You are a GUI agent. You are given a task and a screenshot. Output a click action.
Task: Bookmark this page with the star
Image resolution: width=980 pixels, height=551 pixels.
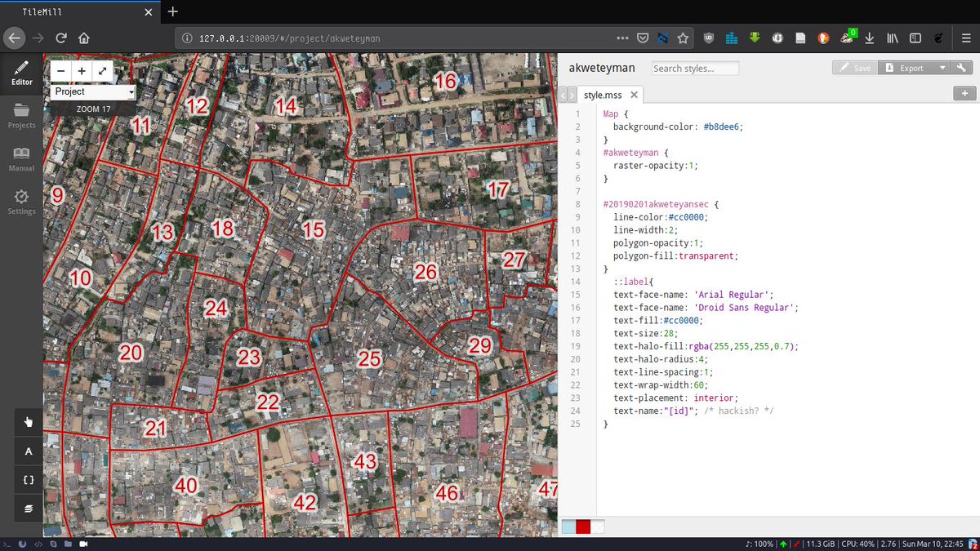tap(683, 38)
